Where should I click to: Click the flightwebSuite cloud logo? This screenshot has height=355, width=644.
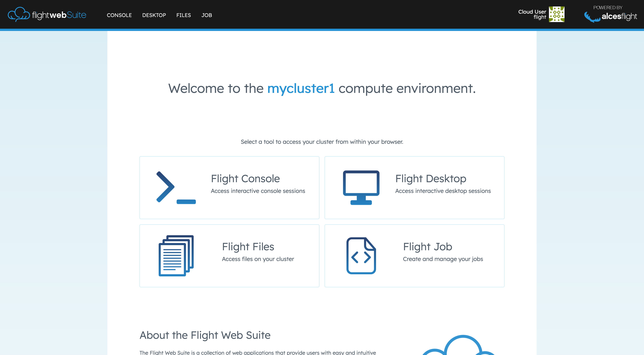click(x=19, y=14)
